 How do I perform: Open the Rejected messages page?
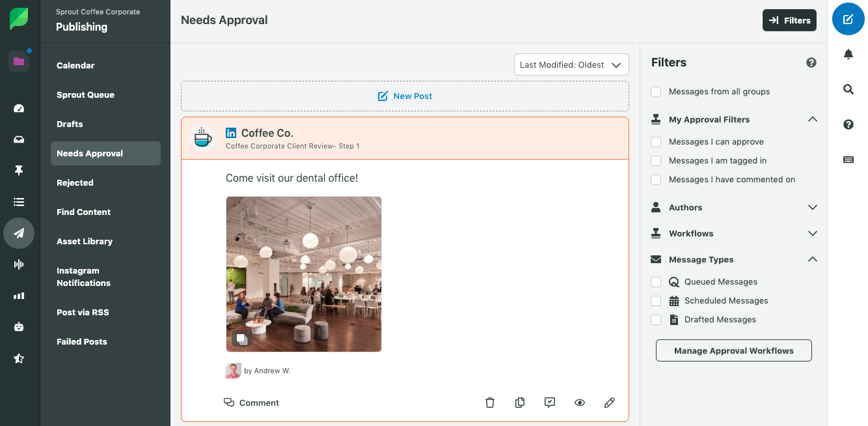pos(105,182)
